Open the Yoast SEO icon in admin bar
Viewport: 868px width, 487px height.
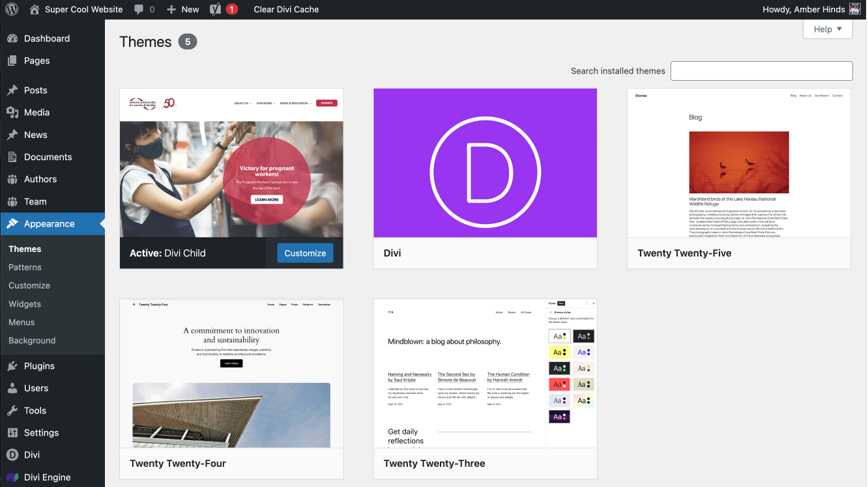click(216, 9)
